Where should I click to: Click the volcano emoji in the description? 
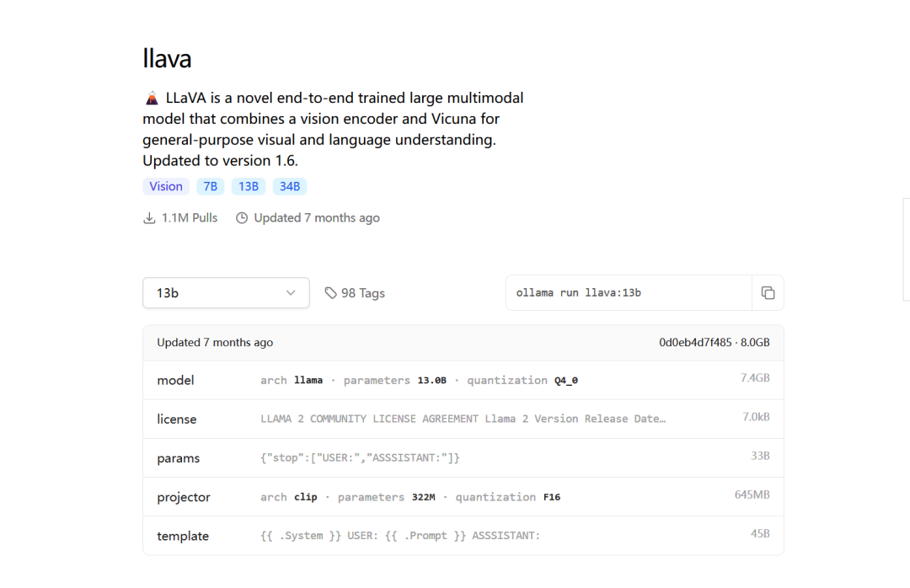tap(152, 99)
